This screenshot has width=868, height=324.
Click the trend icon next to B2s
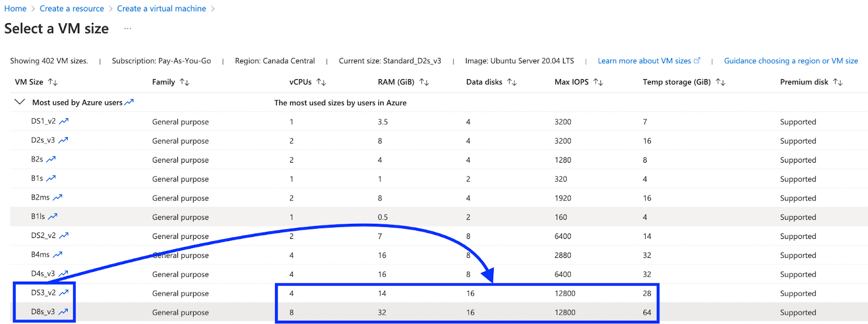click(x=51, y=159)
